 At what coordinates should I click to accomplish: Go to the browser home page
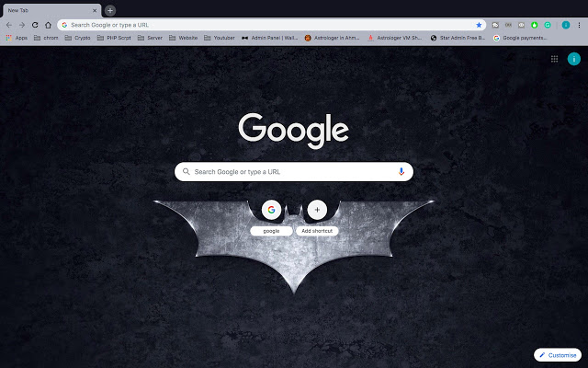click(x=48, y=25)
